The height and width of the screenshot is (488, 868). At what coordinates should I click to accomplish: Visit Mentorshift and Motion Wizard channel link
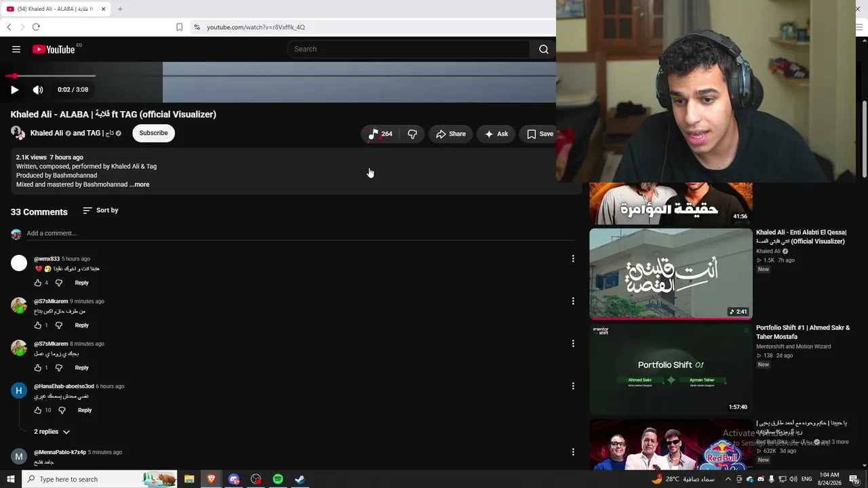793,346
